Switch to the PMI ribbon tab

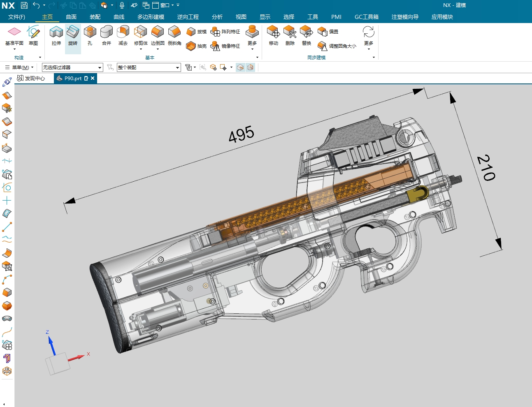pyautogui.click(x=336, y=17)
